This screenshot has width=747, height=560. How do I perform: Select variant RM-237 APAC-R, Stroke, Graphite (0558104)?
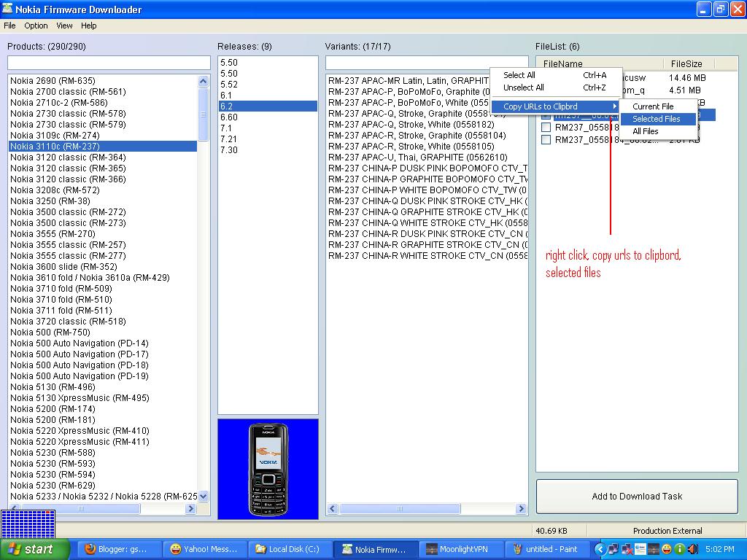(427, 135)
